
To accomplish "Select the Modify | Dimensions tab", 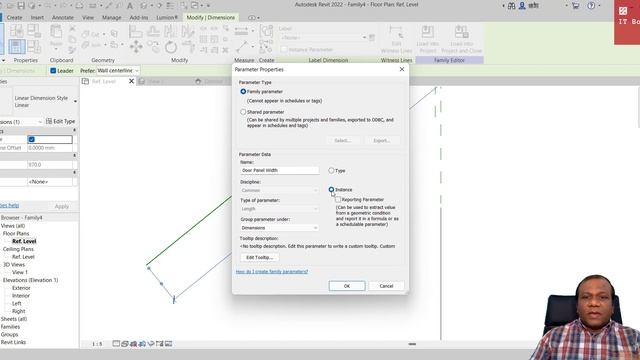I will point(211,18).
